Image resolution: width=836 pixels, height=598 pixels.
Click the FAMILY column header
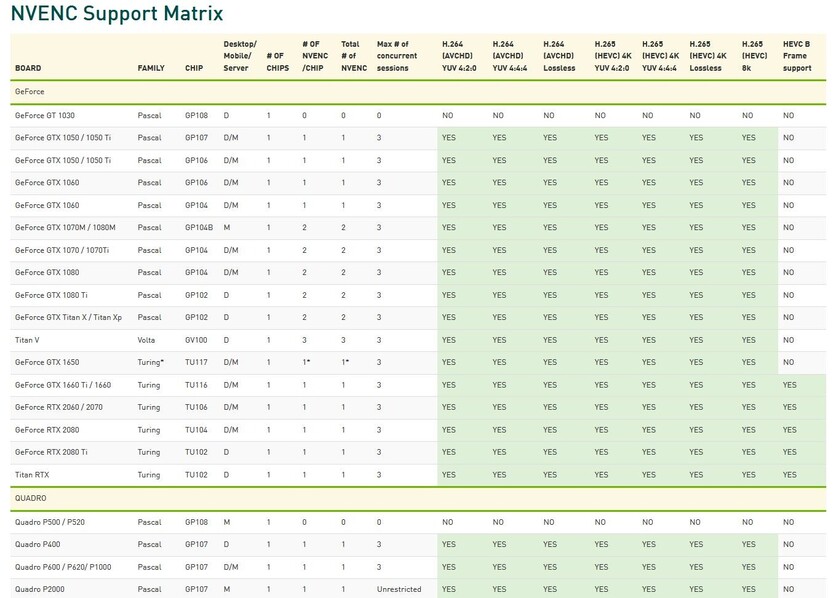coord(151,68)
